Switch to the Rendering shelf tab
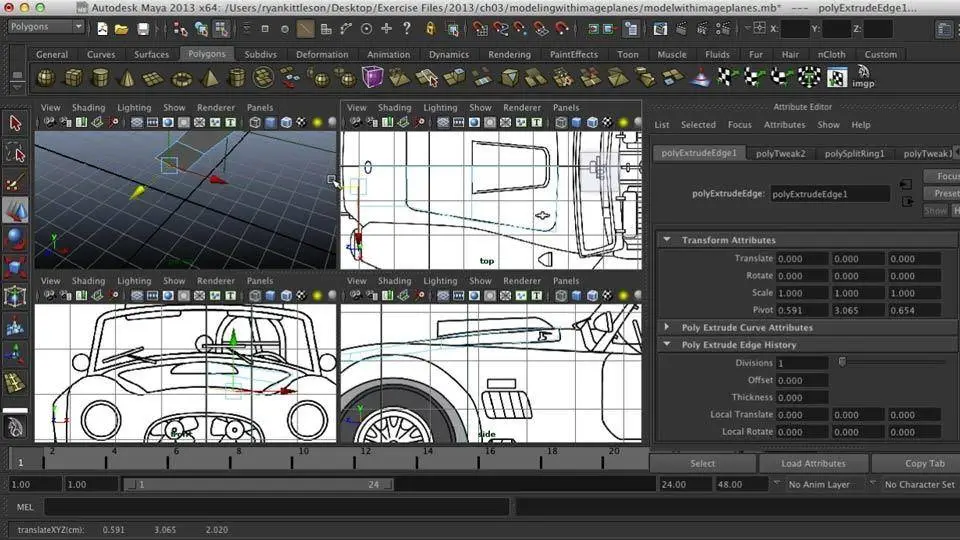 509,55
